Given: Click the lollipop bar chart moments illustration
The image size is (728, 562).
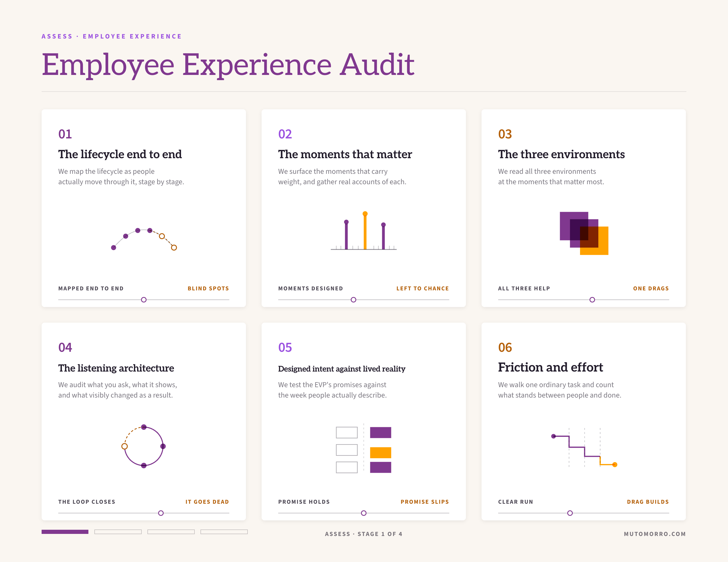Looking at the screenshot, I should (x=364, y=231).
